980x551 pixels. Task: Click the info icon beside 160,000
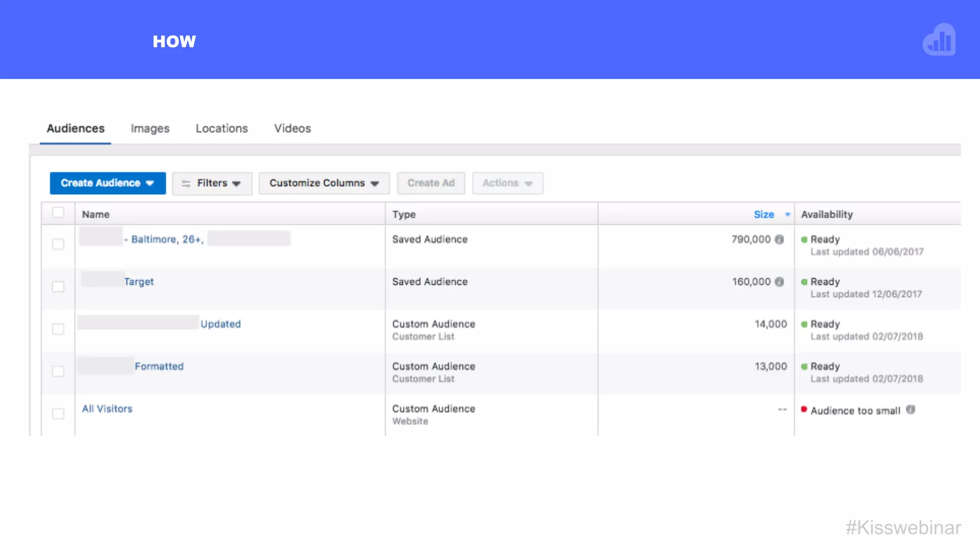tap(780, 282)
